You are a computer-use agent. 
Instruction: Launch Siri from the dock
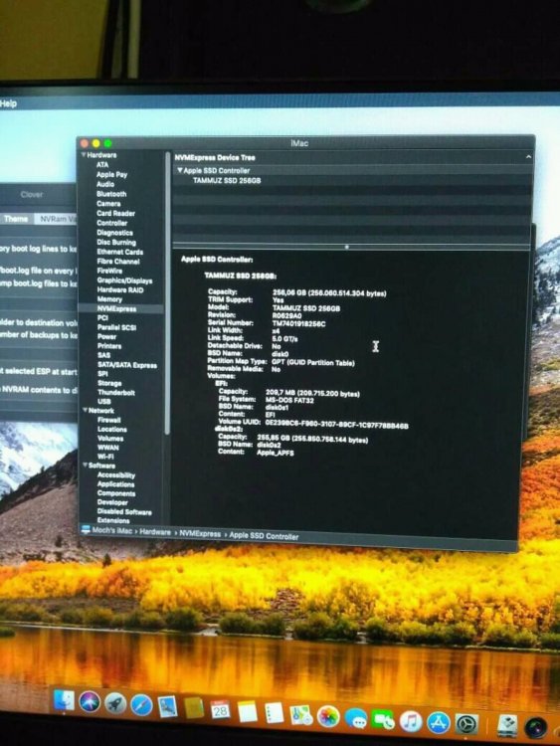pos(89,702)
